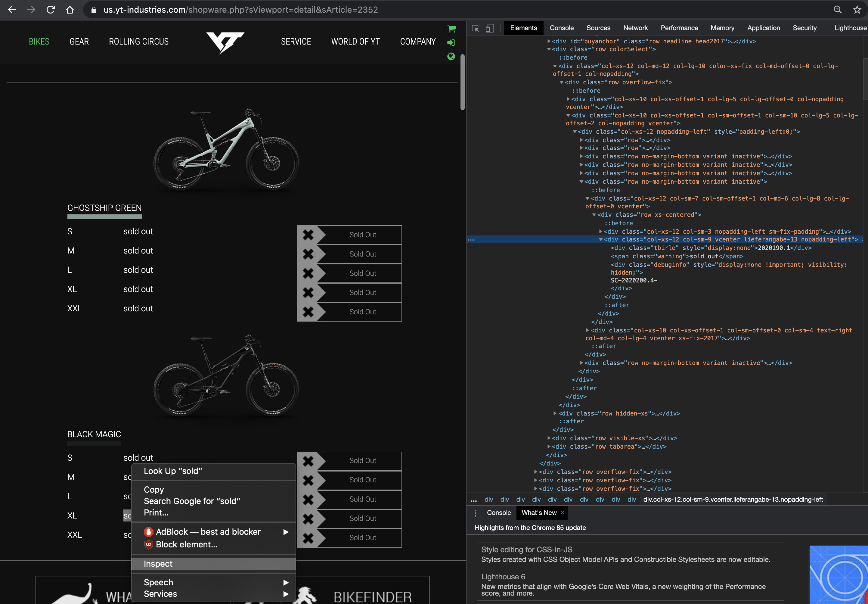Click the browser address bar URL
This screenshot has height=604, width=868.
click(240, 10)
